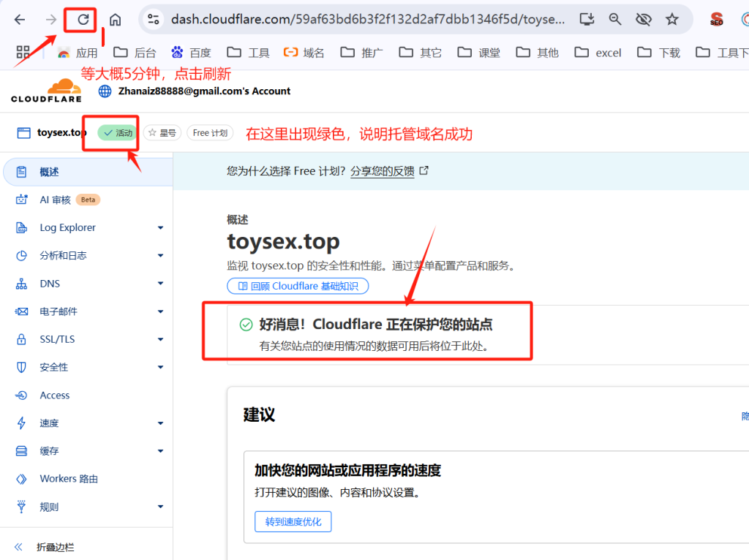Open AI 审核 Beta in sidebar
The height and width of the screenshot is (560, 749).
pos(69,200)
